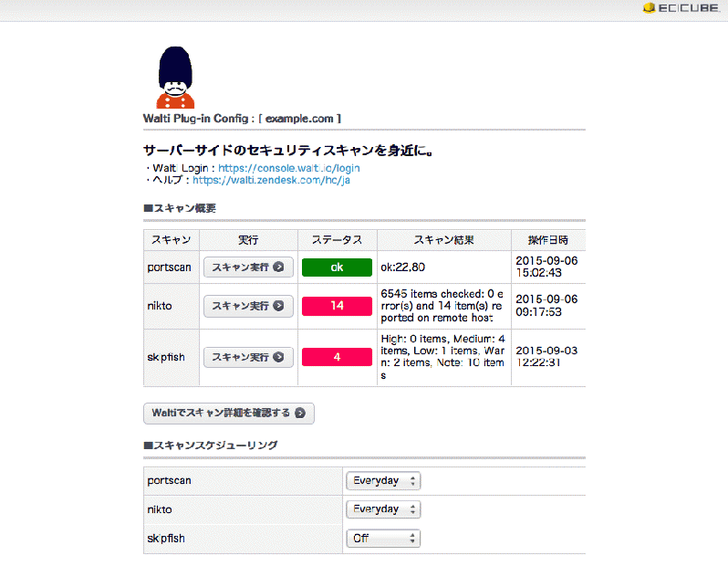Run scan for nikto row

coord(248,306)
